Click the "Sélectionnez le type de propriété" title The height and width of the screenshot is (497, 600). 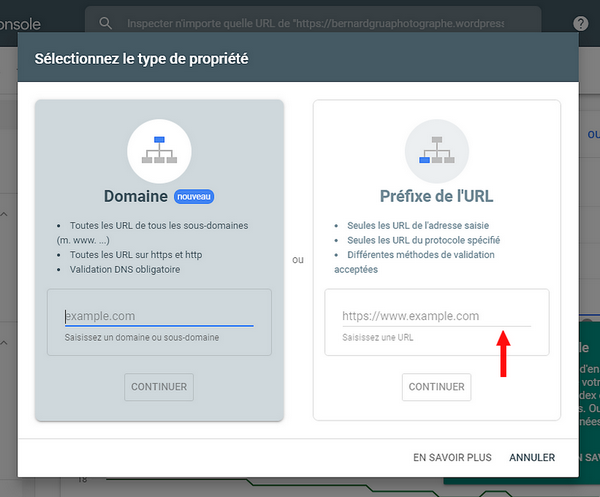coord(141,58)
